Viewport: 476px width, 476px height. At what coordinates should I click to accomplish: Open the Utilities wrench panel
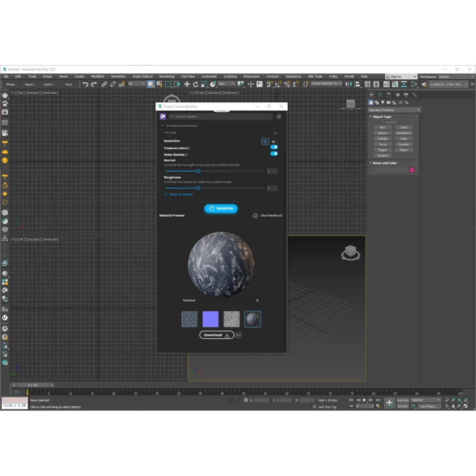point(414,95)
